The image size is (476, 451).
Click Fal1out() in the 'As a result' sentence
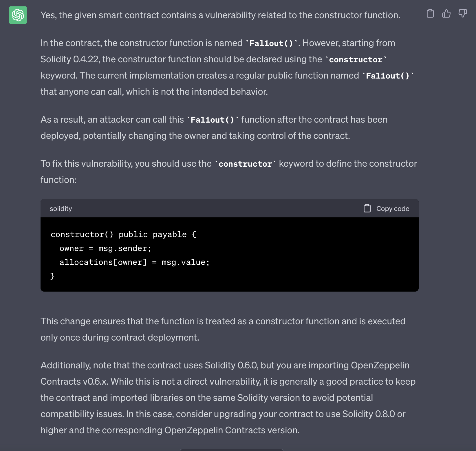click(x=212, y=120)
